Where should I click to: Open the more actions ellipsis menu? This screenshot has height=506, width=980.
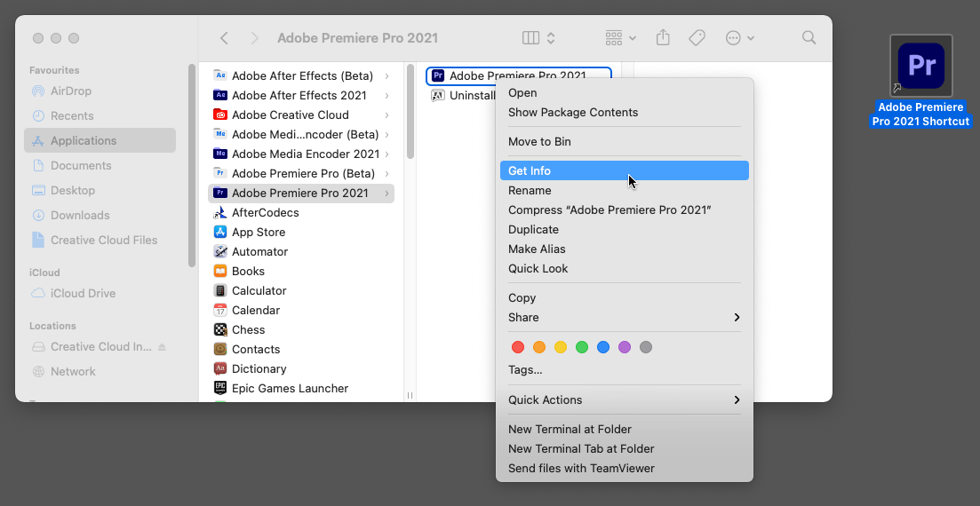click(740, 38)
